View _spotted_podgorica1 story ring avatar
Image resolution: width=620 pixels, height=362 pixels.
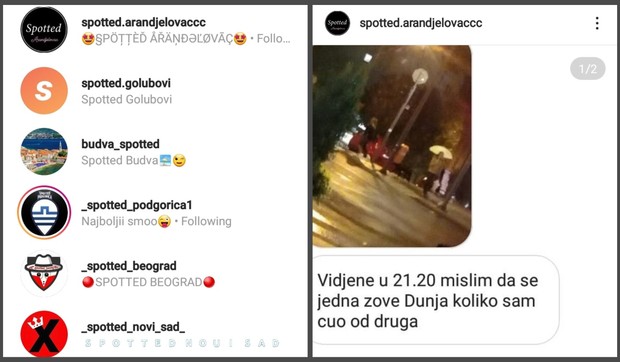(x=44, y=213)
